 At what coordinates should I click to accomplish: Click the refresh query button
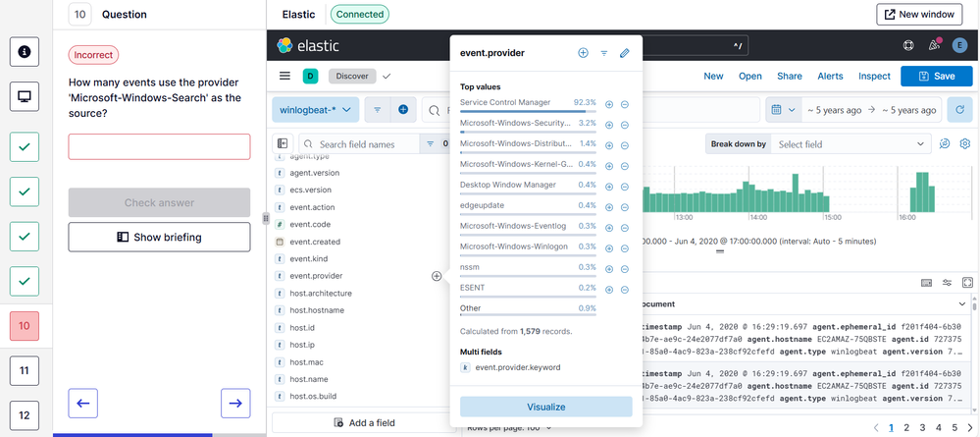click(959, 110)
